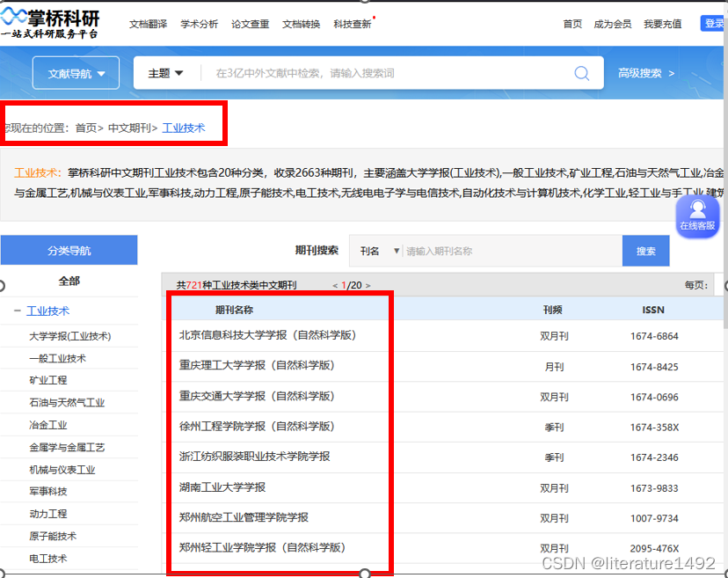This screenshot has height=578, width=728.
Task: Click the 掌桥科研 logo
Action: (50, 23)
